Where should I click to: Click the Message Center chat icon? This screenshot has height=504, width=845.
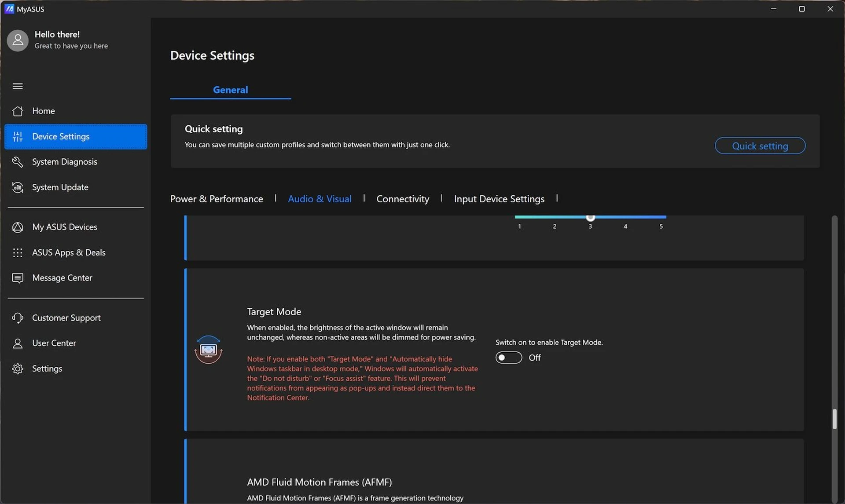coord(18,278)
